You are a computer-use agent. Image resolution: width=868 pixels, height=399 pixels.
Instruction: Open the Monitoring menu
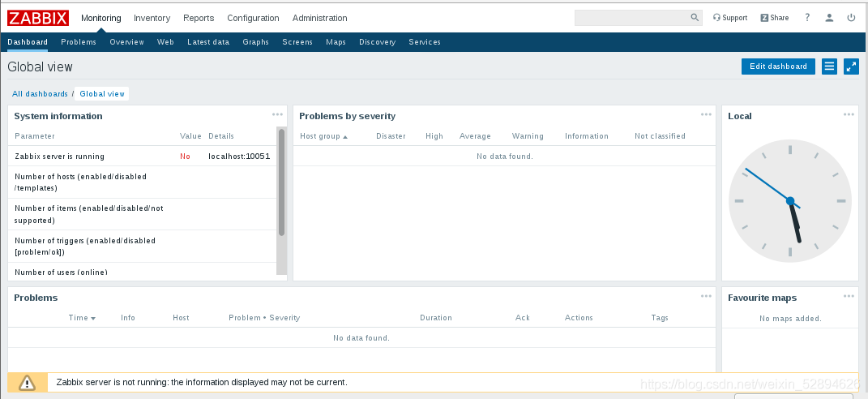point(100,18)
